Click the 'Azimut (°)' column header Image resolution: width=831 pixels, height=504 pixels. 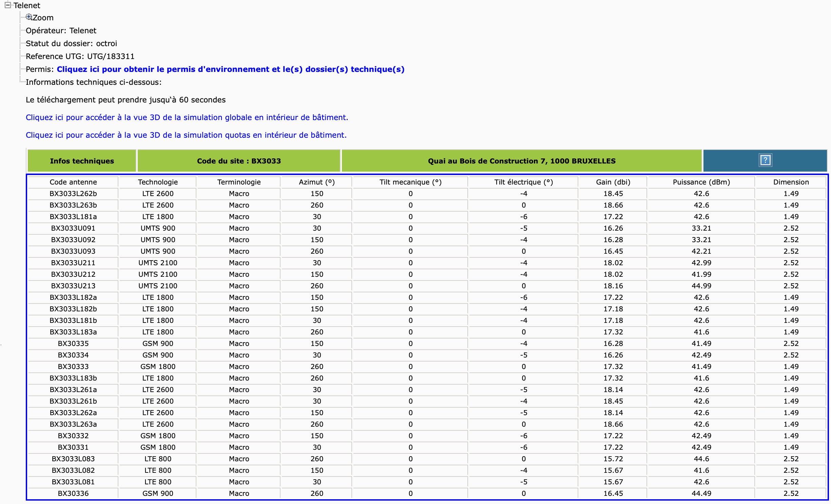coord(316,182)
